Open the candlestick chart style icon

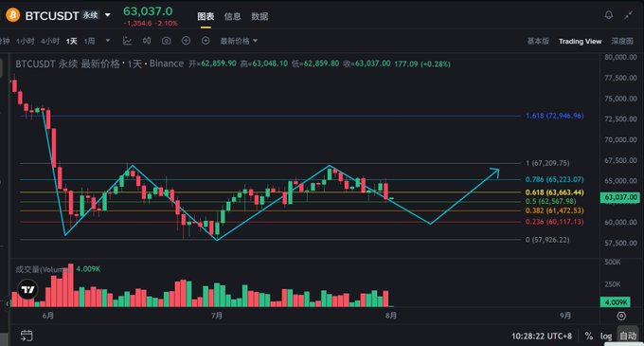pyautogui.click(x=147, y=41)
